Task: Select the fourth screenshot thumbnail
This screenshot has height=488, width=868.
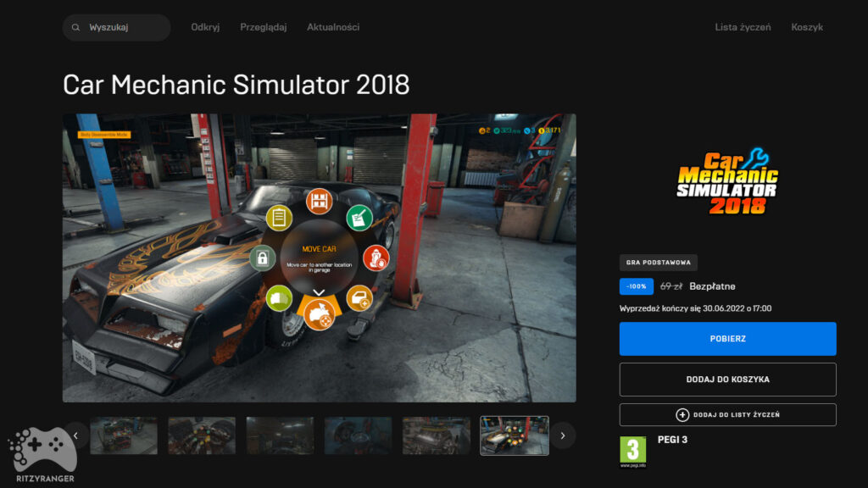Action: 358,435
